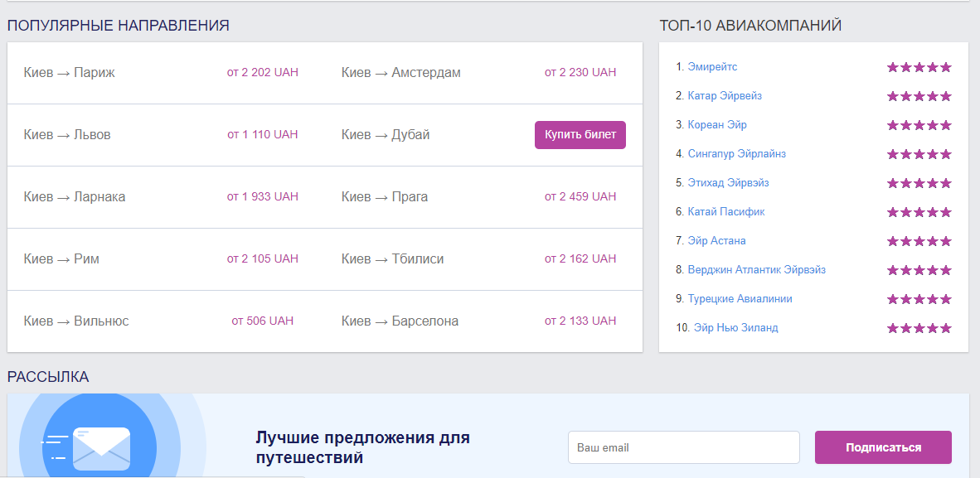Select the Киев → Амстердам route
Viewport: 980px width, 478px height.
click(x=401, y=72)
